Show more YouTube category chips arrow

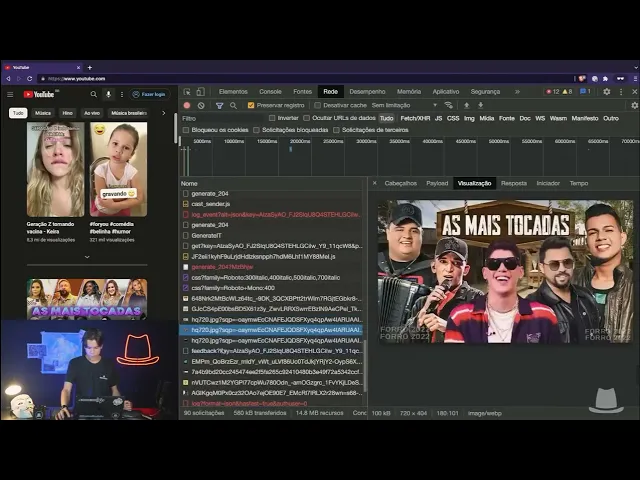point(164,113)
